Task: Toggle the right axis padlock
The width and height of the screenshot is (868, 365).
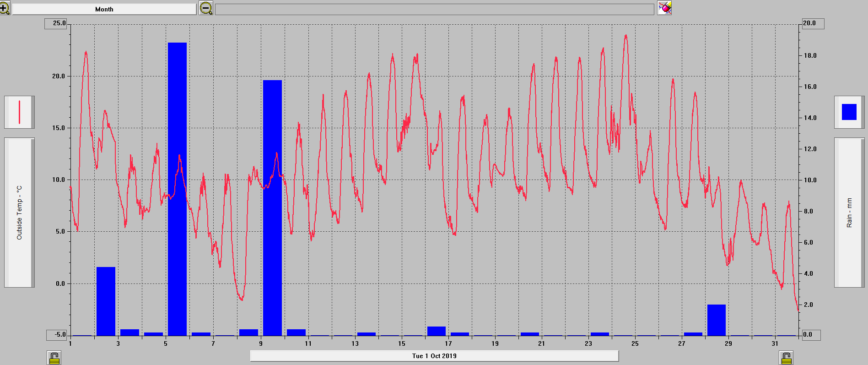Action: (786, 358)
